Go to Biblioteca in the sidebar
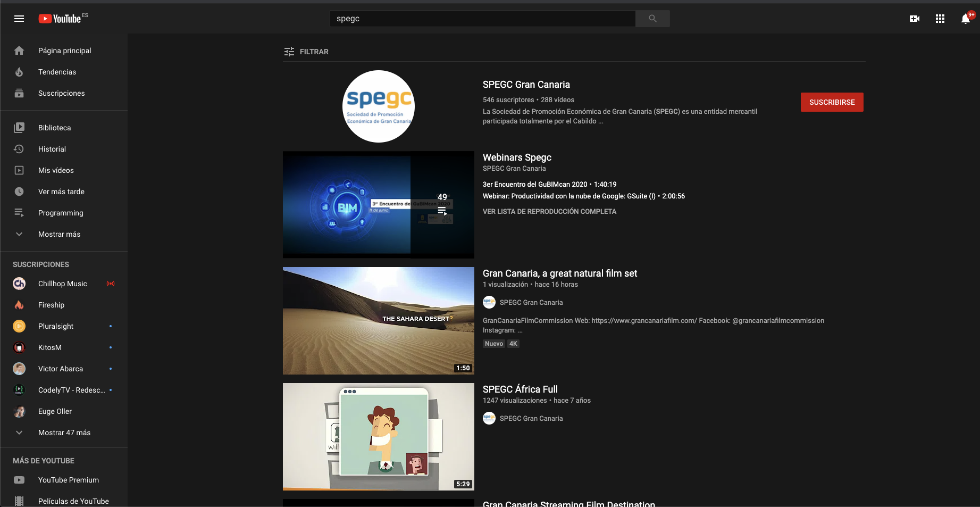 click(x=54, y=128)
